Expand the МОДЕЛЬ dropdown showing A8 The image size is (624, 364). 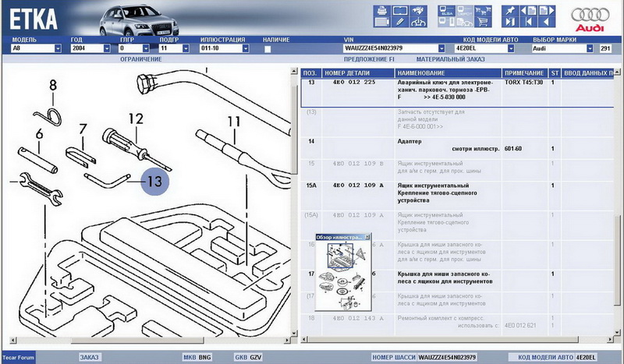point(58,48)
